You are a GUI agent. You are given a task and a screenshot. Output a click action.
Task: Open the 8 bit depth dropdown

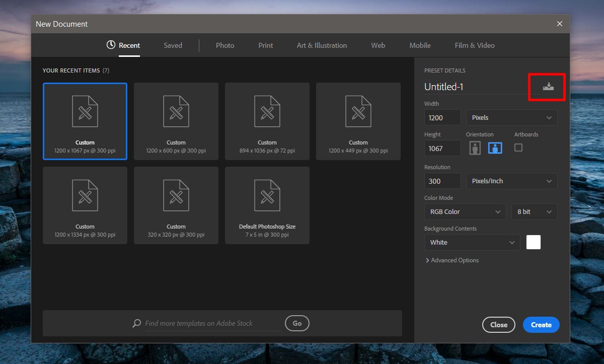click(534, 211)
